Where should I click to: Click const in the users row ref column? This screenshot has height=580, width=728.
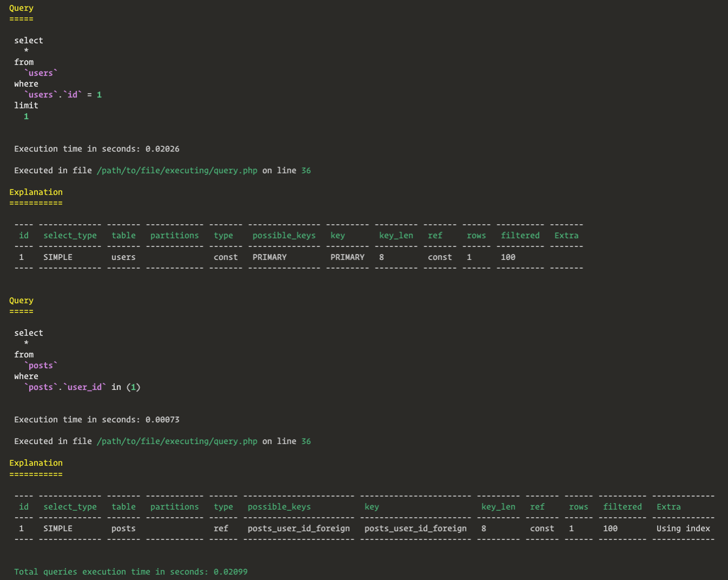pyautogui.click(x=440, y=257)
